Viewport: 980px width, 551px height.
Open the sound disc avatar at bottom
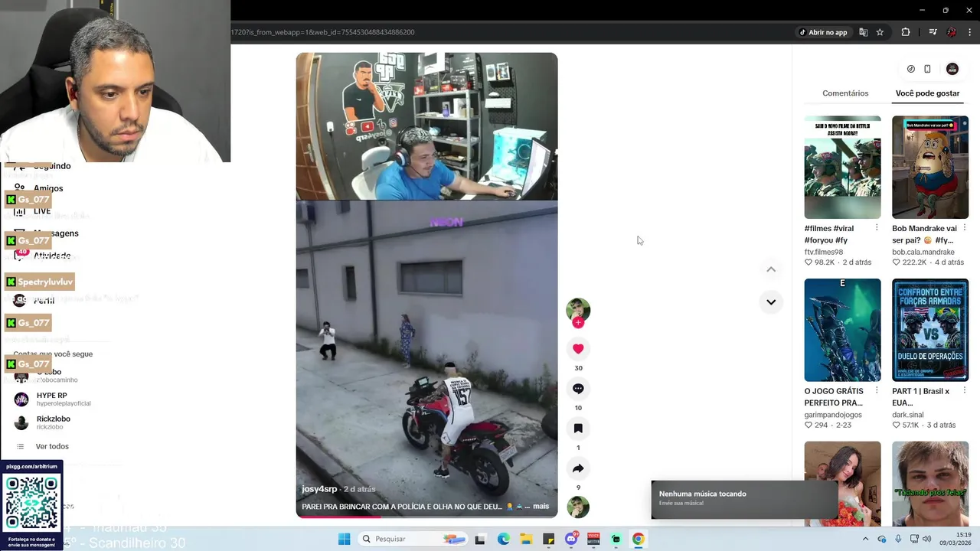click(578, 507)
